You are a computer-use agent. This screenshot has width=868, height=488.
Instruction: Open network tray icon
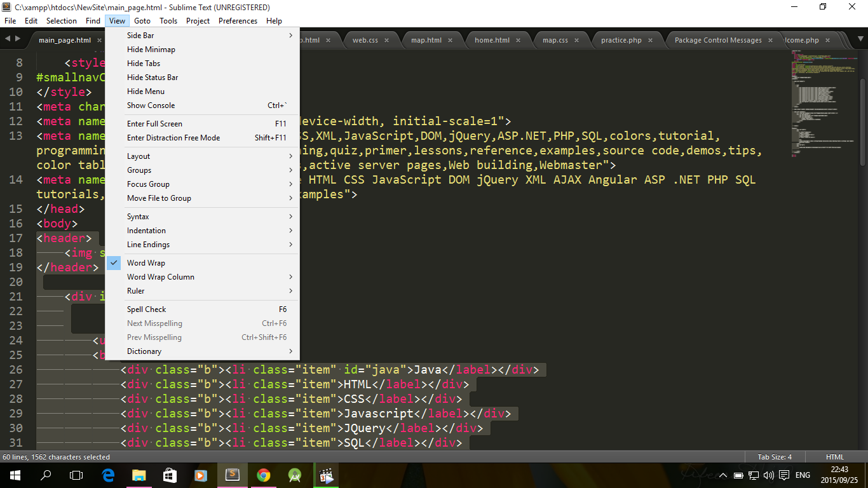point(754,475)
